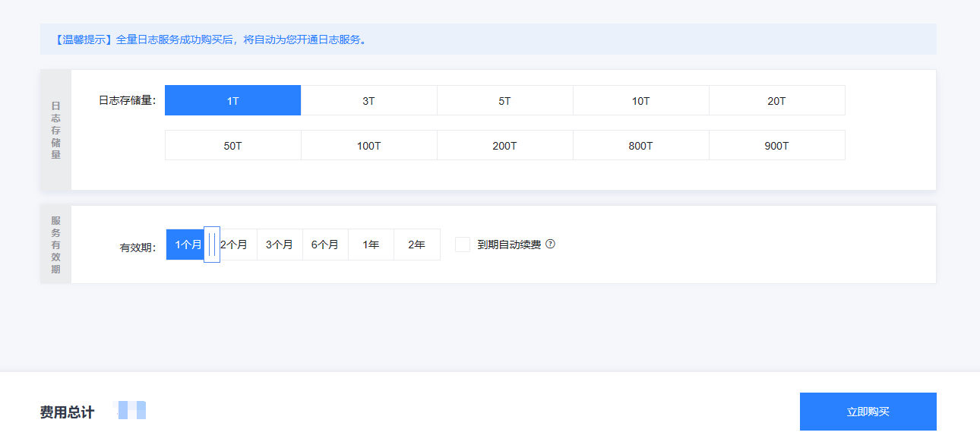980x445 pixels.
Task: Select the 800T storage size
Action: (x=640, y=145)
